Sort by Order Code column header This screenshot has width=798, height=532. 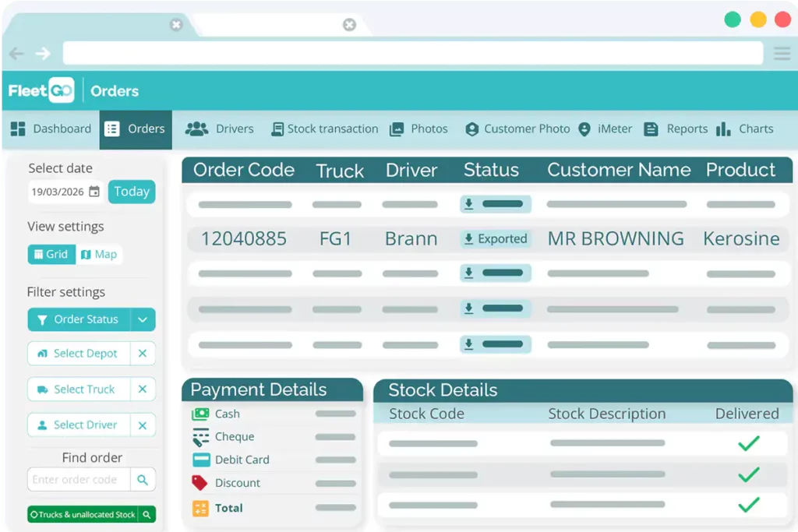(244, 170)
